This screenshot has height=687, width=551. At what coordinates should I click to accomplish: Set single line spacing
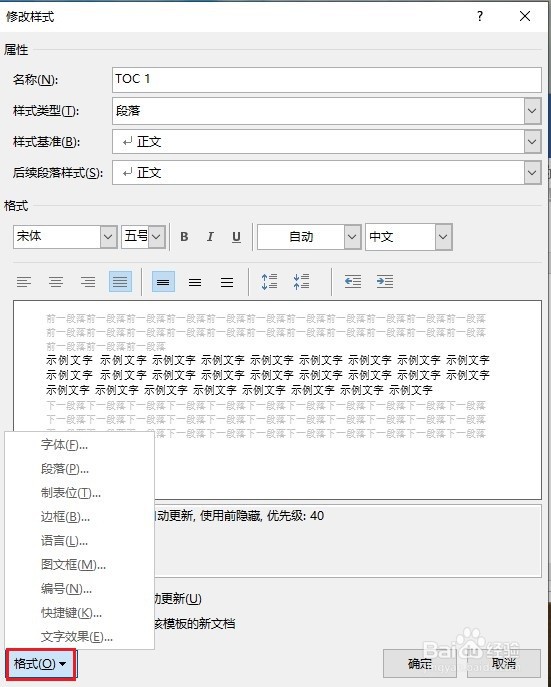pyautogui.click(x=163, y=281)
